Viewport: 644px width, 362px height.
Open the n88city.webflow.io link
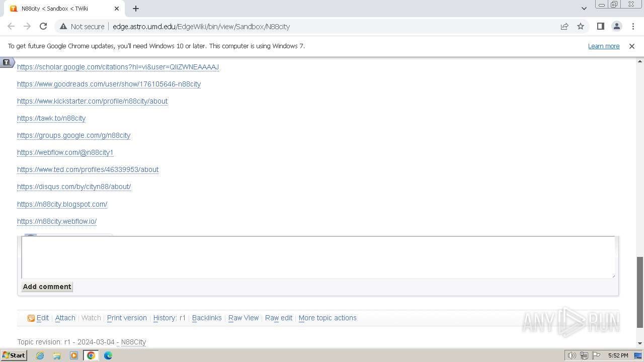pyautogui.click(x=57, y=221)
